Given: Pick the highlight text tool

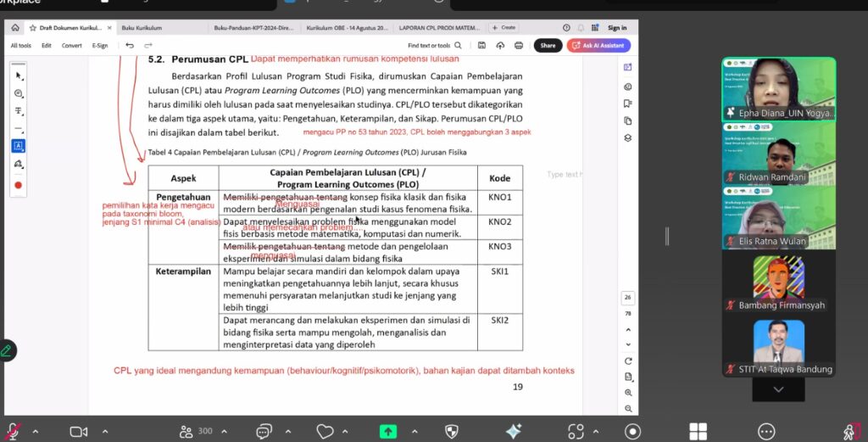Looking at the screenshot, I should point(19,111).
